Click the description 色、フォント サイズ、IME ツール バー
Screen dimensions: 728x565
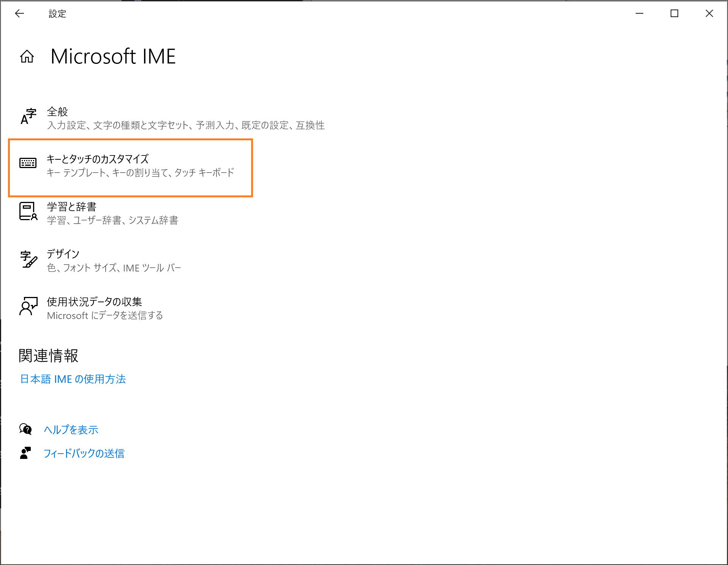pyautogui.click(x=114, y=268)
